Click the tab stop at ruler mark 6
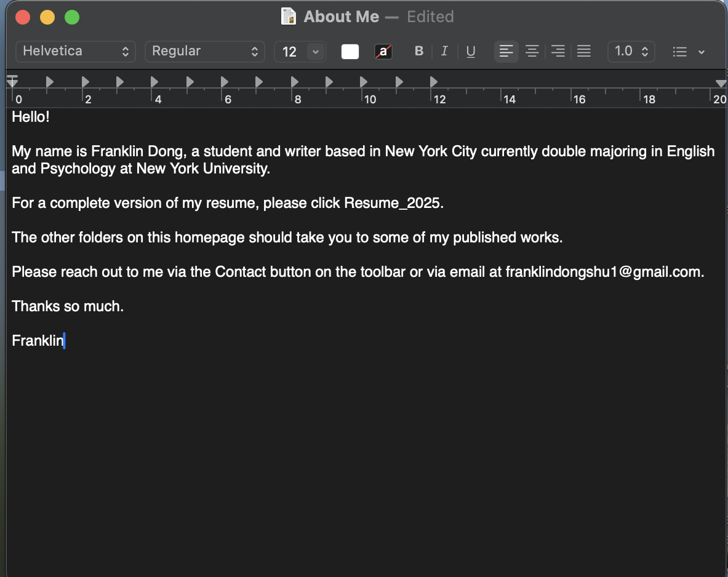 point(224,82)
